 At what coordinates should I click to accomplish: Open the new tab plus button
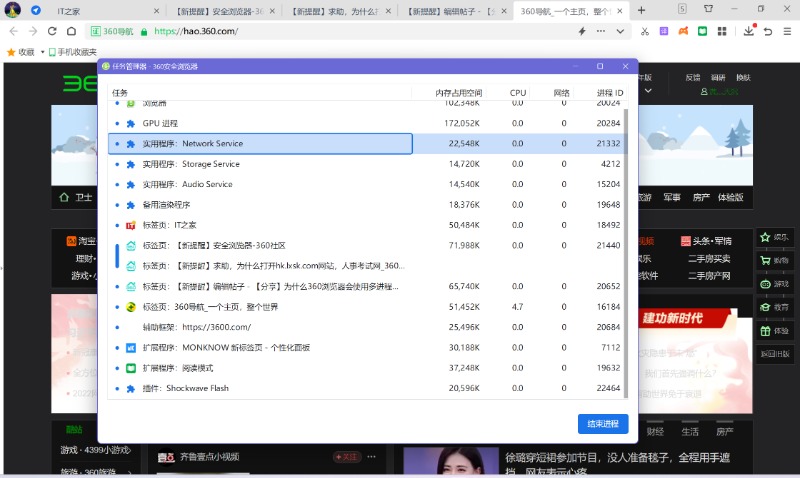tap(641, 10)
